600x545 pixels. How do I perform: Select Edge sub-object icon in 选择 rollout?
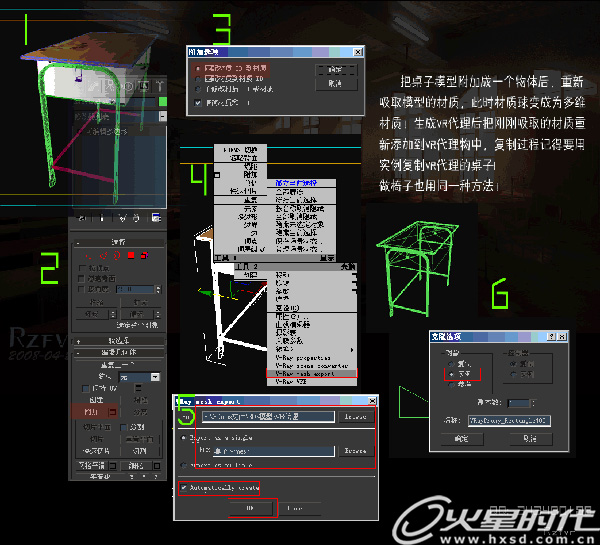pos(103,255)
